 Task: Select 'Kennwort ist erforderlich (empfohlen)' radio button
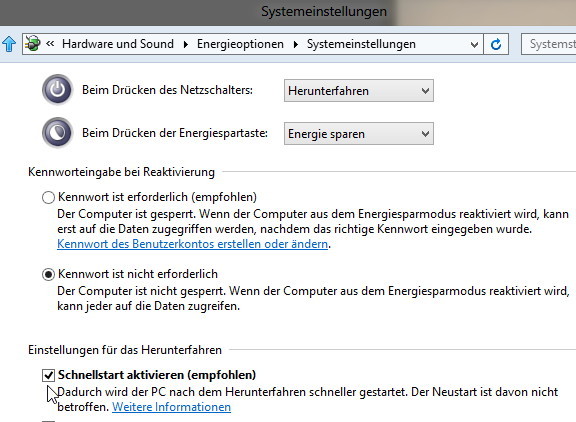click(48, 197)
